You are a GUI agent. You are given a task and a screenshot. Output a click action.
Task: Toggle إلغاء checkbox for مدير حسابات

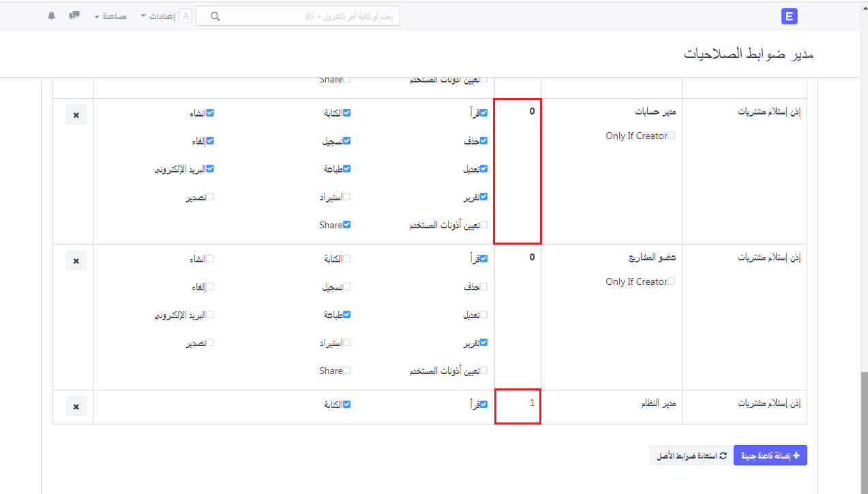pyautogui.click(x=210, y=141)
